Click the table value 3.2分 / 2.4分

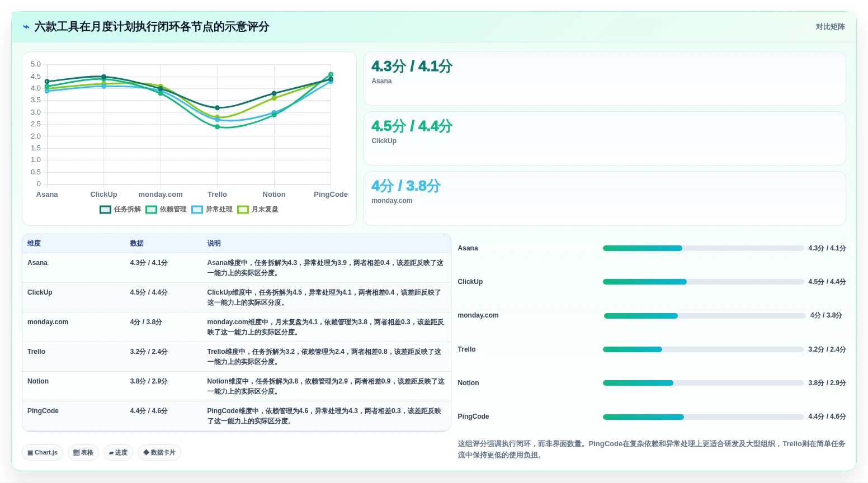pos(149,352)
